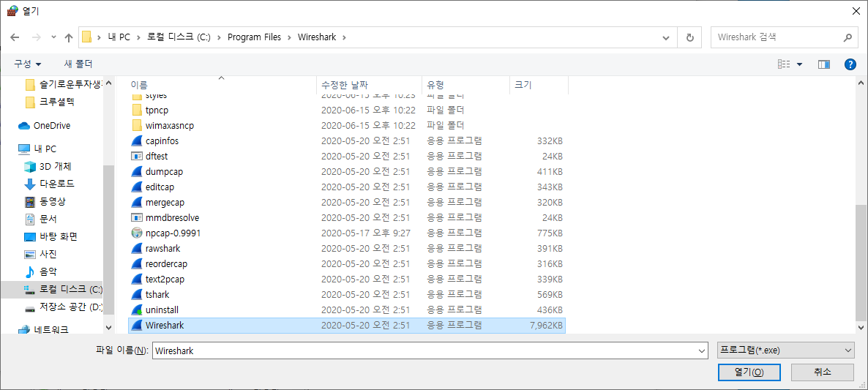Image resolution: width=868 pixels, height=390 pixels.
Task: Click the dftest application icon
Action: pyautogui.click(x=137, y=156)
